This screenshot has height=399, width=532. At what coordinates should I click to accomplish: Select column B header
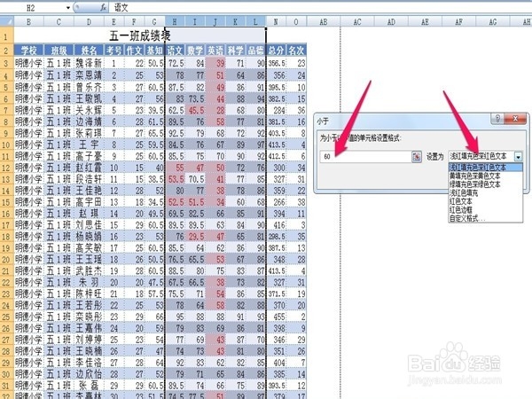tap(28, 21)
